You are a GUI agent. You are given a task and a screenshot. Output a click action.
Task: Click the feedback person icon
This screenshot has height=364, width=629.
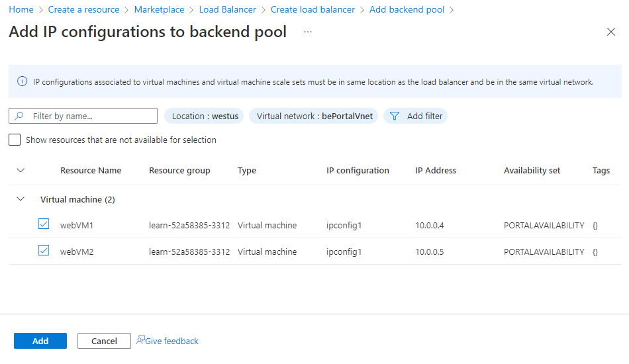140,340
